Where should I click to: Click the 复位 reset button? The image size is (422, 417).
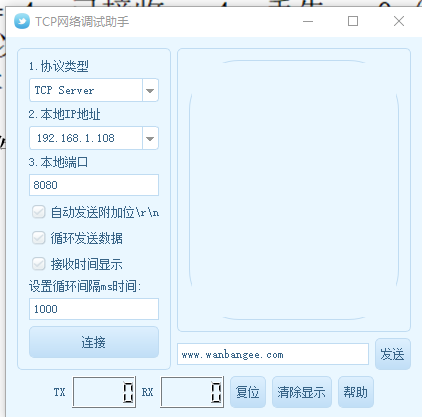248,392
